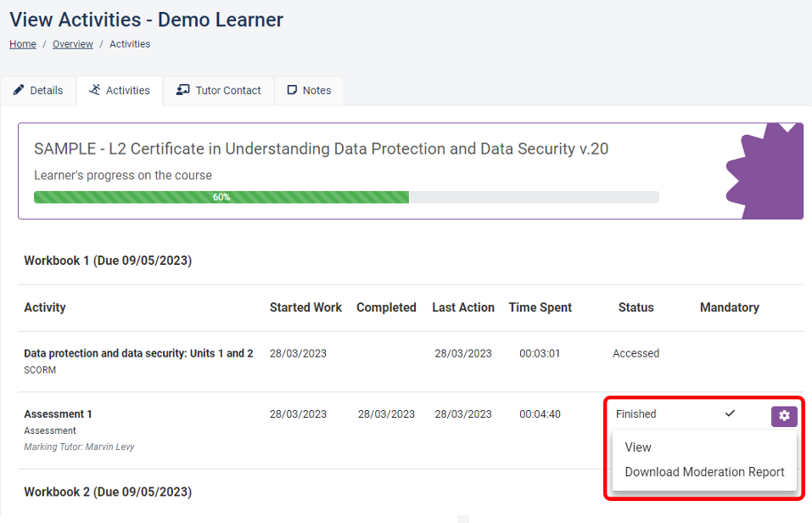Click the presenter icon on Tutor Contact tab
The image size is (812, 523).
pos(182,90)
